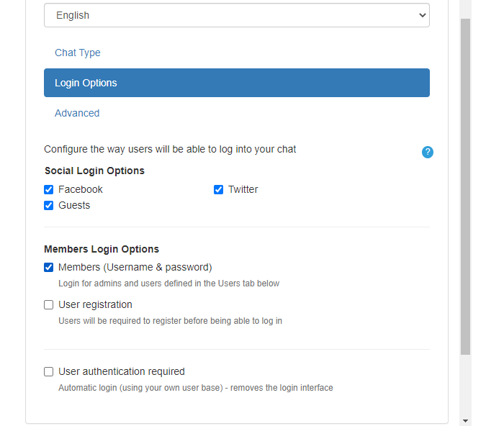Image resolution: width=504 pixels, height=426 pixels.
Task: Tick the User authentication required checkbox
Action: coord(49,372)
